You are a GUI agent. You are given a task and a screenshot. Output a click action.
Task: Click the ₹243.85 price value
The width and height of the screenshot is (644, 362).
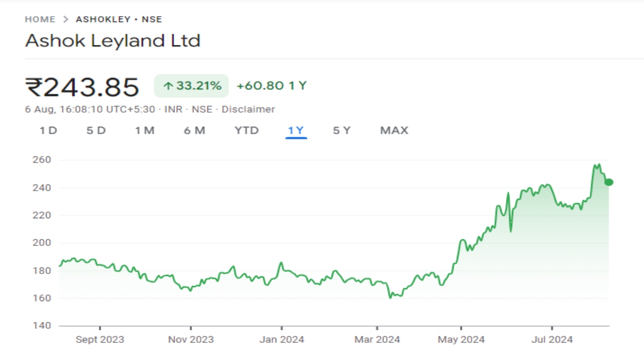[x=82, y=87]
